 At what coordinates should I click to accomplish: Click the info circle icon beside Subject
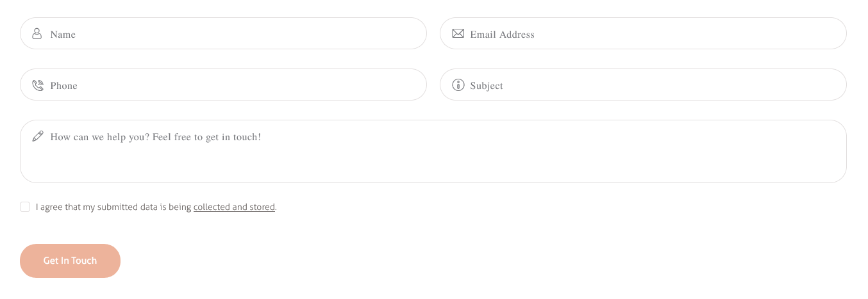click(x=458, y=85)
